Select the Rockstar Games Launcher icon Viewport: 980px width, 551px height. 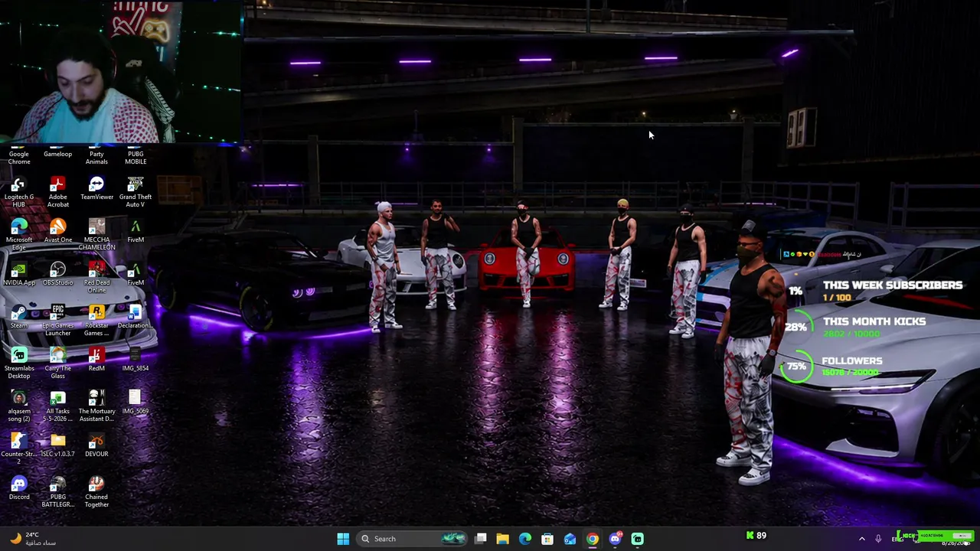point(96,321)
